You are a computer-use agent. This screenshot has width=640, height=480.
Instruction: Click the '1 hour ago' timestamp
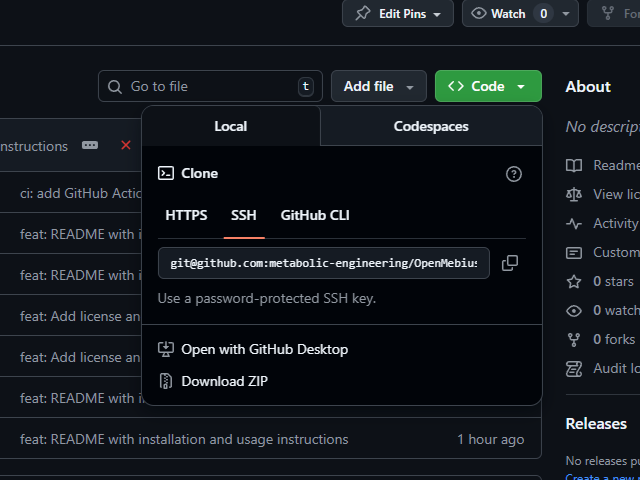[491, 439]
